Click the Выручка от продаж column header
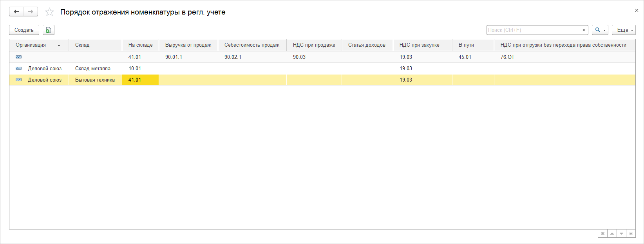 (x=188, y=45)
